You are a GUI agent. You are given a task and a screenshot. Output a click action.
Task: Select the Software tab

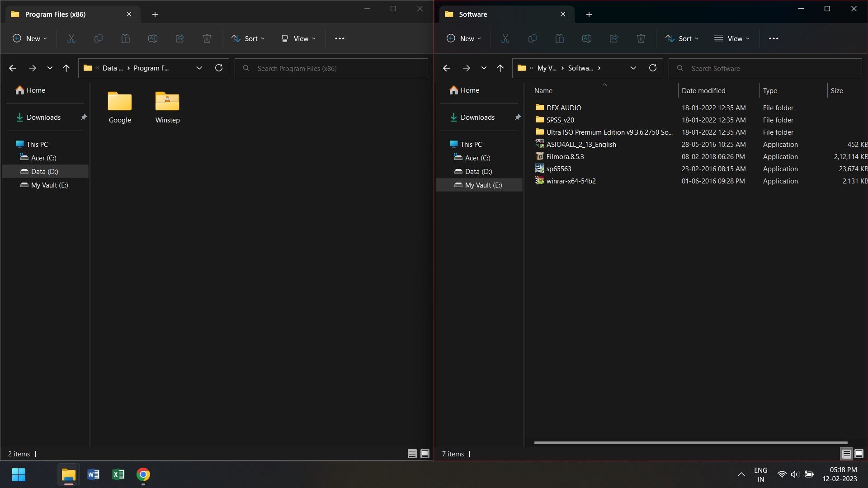click(x=507, y=14)
